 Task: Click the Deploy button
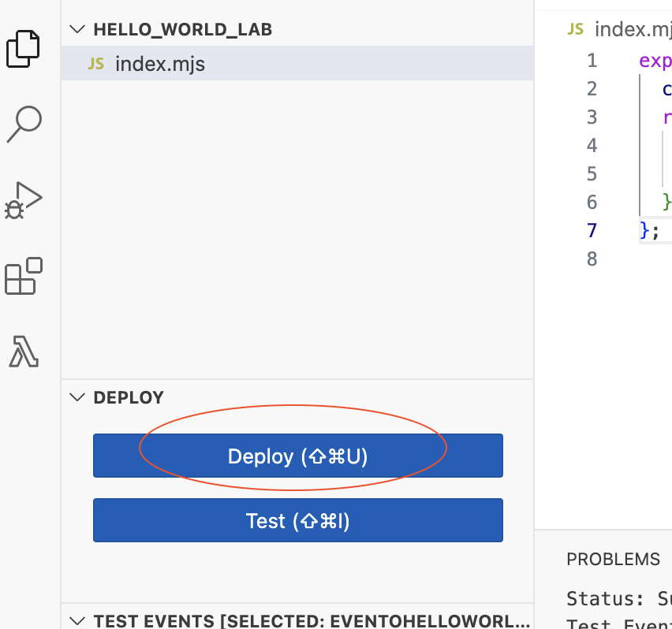point(298,456)
